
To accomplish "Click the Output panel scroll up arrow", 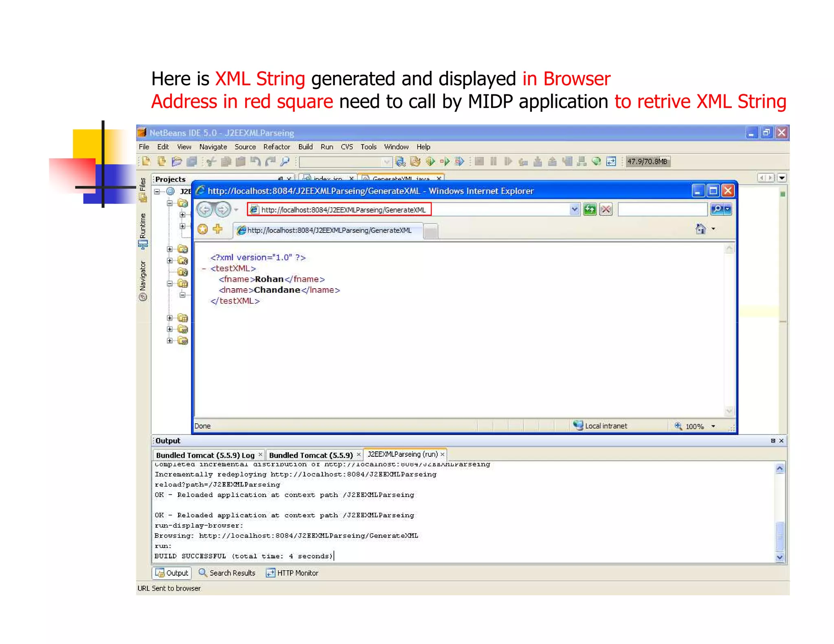I will coord(780,468).
